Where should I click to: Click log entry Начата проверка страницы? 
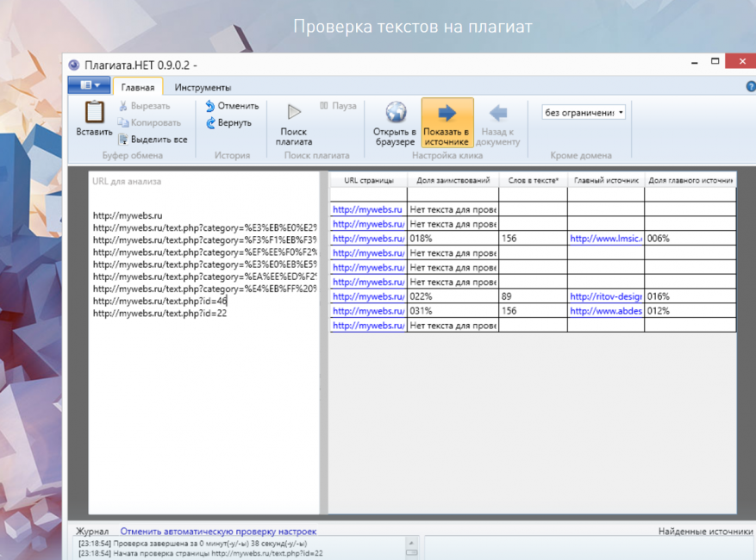coord(201,554)
